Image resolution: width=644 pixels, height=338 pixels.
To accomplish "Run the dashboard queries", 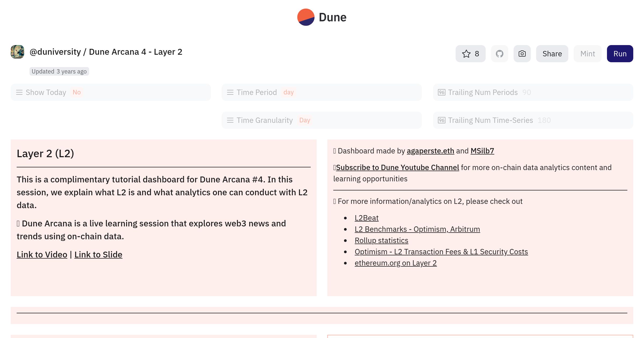I will (620, 54).
